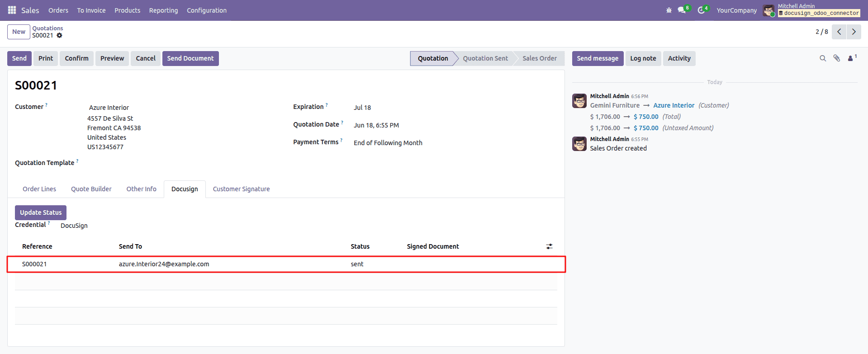Sort by Send To column header
The height and width of the screenshot is (354, 868).
click(x=130, y=246)
